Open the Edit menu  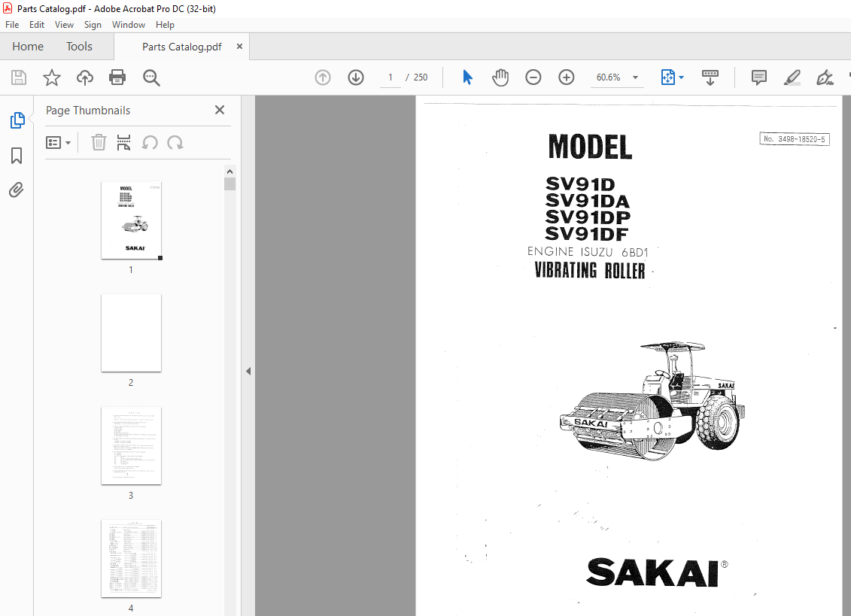(37, 24)
